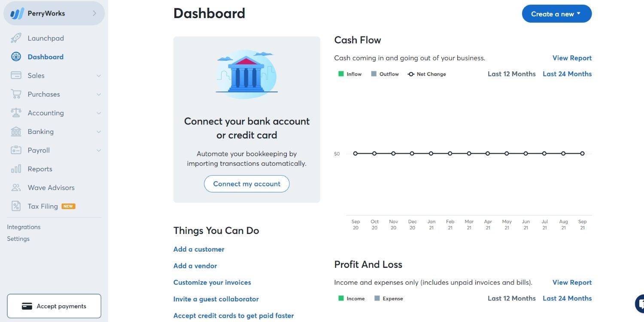This screenshot has height=322, width=644.
Task: Click Connect my account button
Action: [246, 183]
